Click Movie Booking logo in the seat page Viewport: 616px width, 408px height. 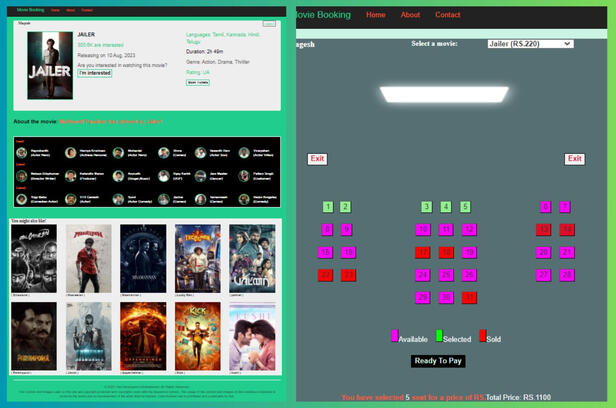(323, 15)
